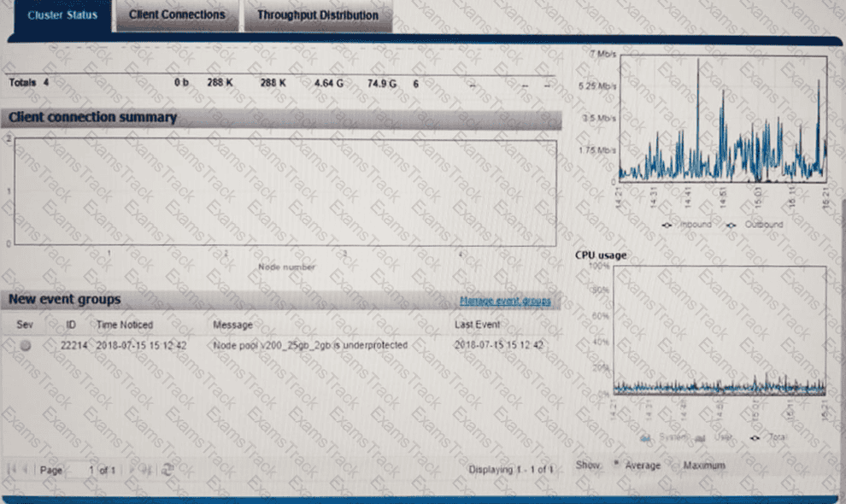Open the Manage event groups link
Image resolution: width=846 pixels, height=504 pixels.
[505, 301]
